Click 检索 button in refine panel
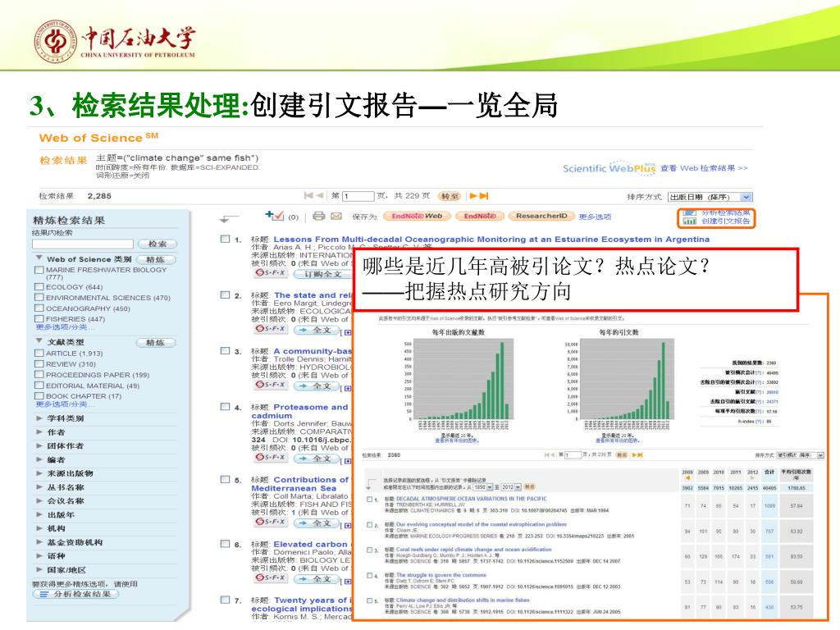The height and width of the screenshot is (630, 840). coord(157,244)
